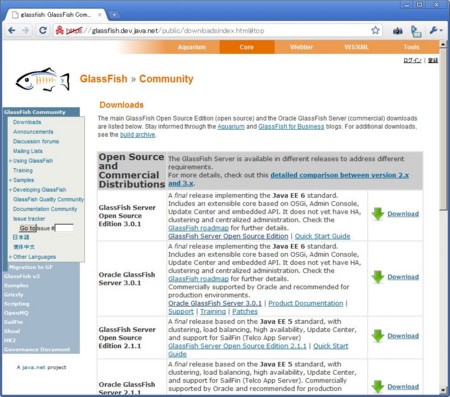The width and height of the screenshot is (450, 397).
Task: Click the browser tab titled glassfish
Action: click(57, 15)
